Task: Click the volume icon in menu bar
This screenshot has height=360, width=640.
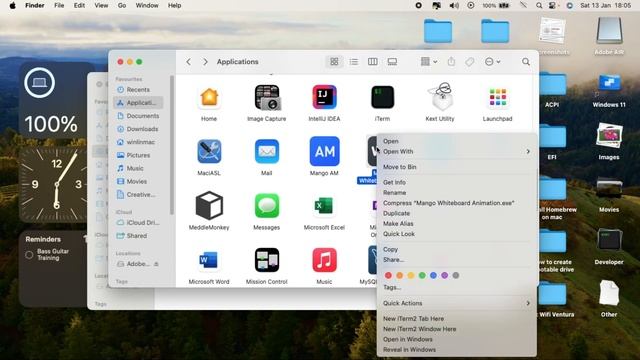Action: (x=454, y=6)
